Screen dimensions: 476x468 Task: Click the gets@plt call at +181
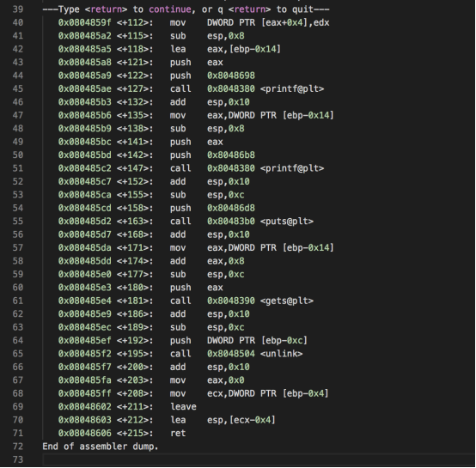241,301
